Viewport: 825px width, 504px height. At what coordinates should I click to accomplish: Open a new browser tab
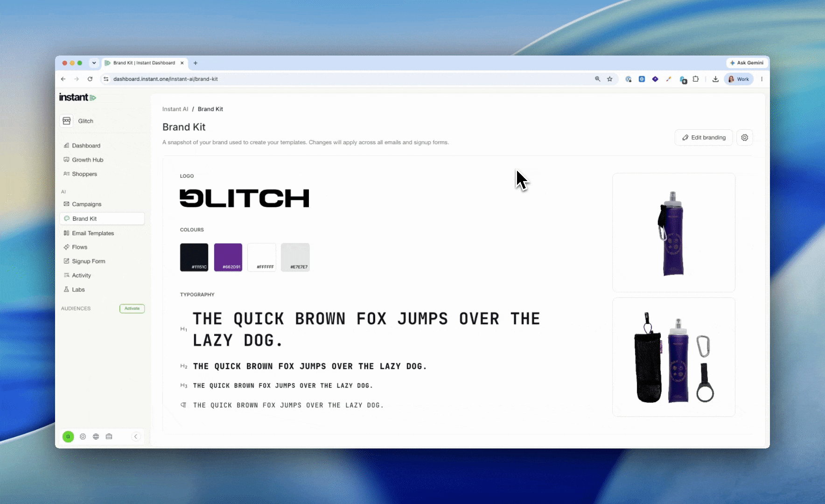point(196,63)
